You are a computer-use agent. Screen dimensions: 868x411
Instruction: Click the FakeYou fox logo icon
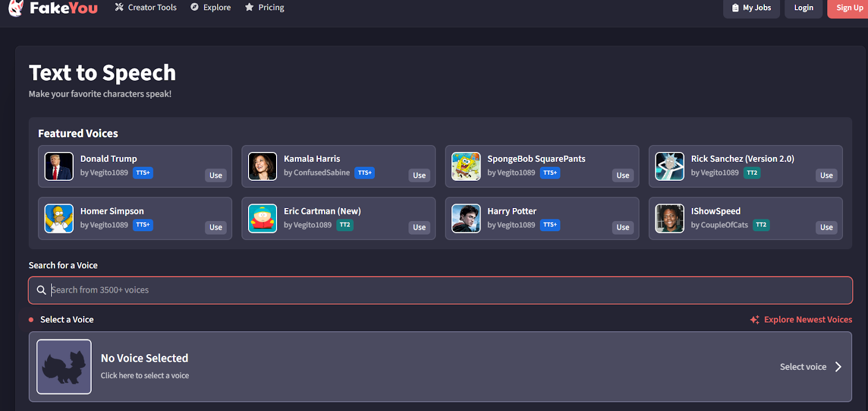pos(16,8)
